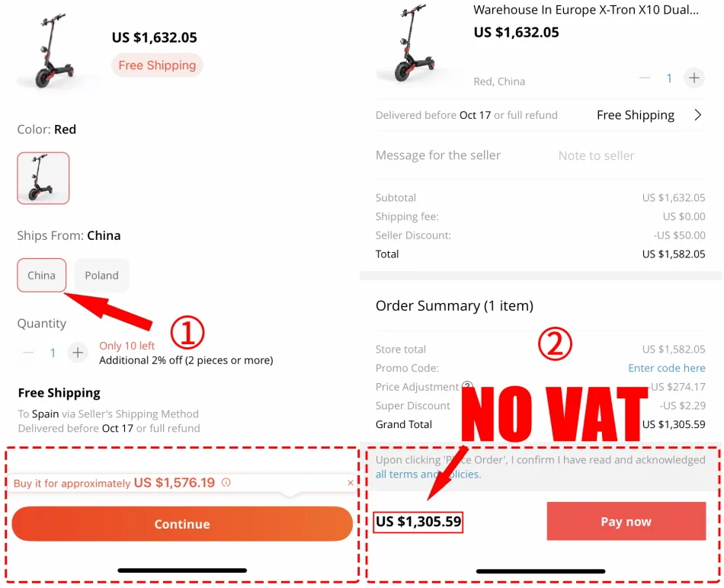The width and height of the screenshot is (724, 588).
Task: Expand Free Shipping options chevron
Action: pos(697,115)
